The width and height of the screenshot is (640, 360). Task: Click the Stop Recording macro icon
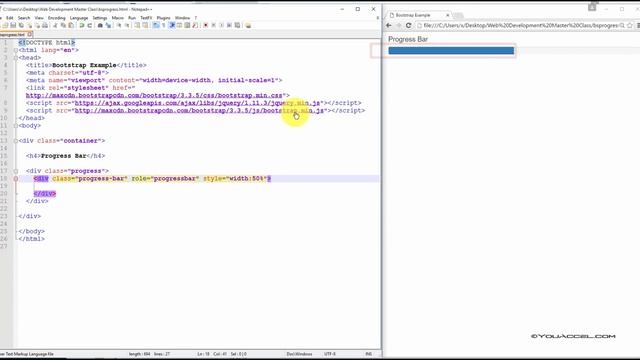tap(213, 25)
